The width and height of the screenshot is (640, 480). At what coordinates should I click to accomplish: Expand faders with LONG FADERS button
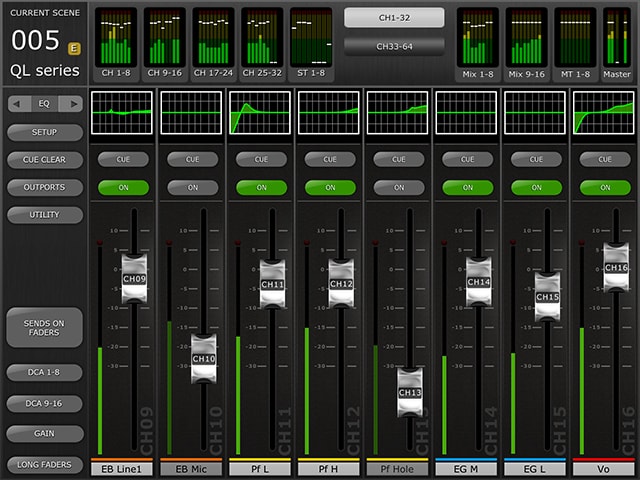tap(44, 464)
